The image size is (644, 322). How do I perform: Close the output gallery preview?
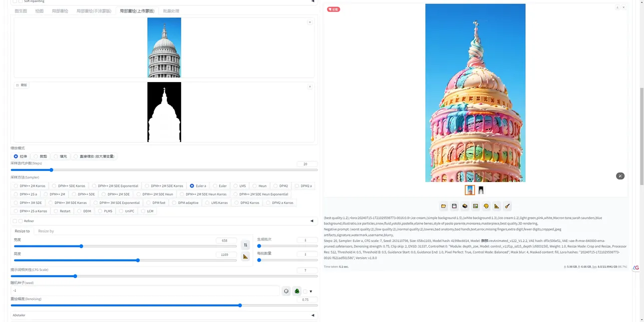tap(624, 7)
